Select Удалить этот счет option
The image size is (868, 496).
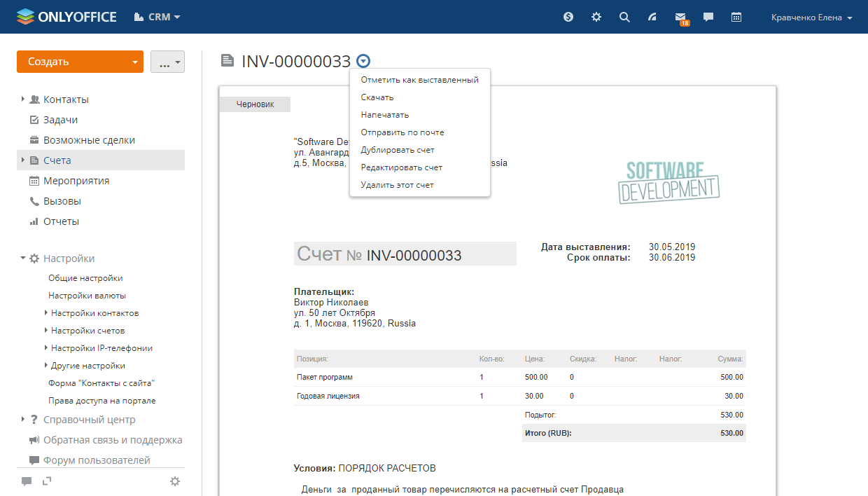tap(397, 185)
